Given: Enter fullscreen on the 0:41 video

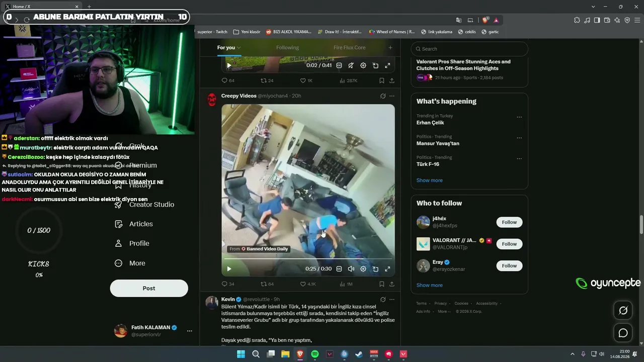Looking at the screenshot, I should (x=387, y=65).
